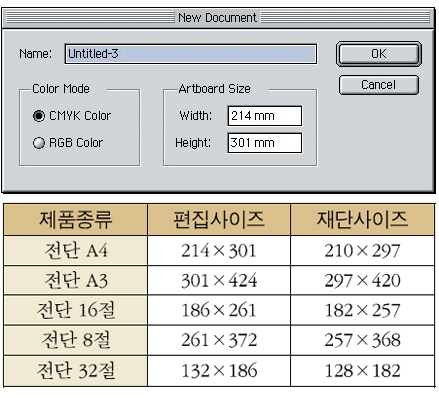This screenshot has width=439, height=398.
Task: Click the Color Mode group label
Action: coord(61,89)
